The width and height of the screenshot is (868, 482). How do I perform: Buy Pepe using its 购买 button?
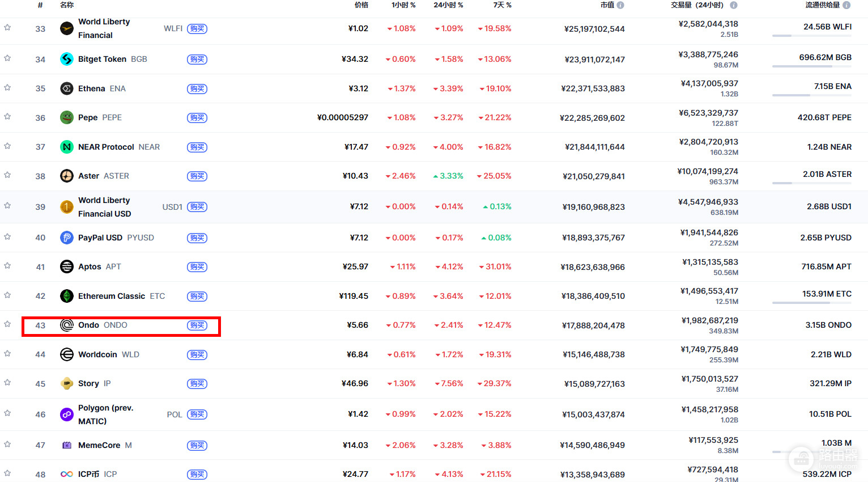[x=197, y=117]
